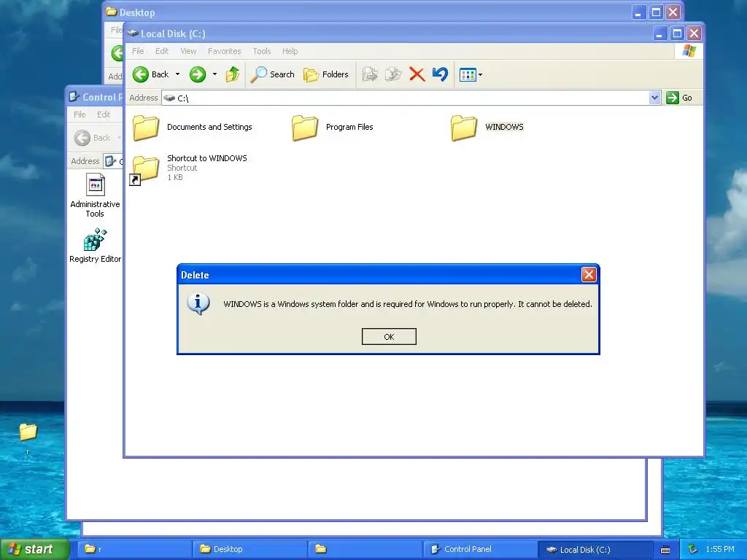
Task: Close the Delete dialog with the X
Action: (x=589, y=275)
